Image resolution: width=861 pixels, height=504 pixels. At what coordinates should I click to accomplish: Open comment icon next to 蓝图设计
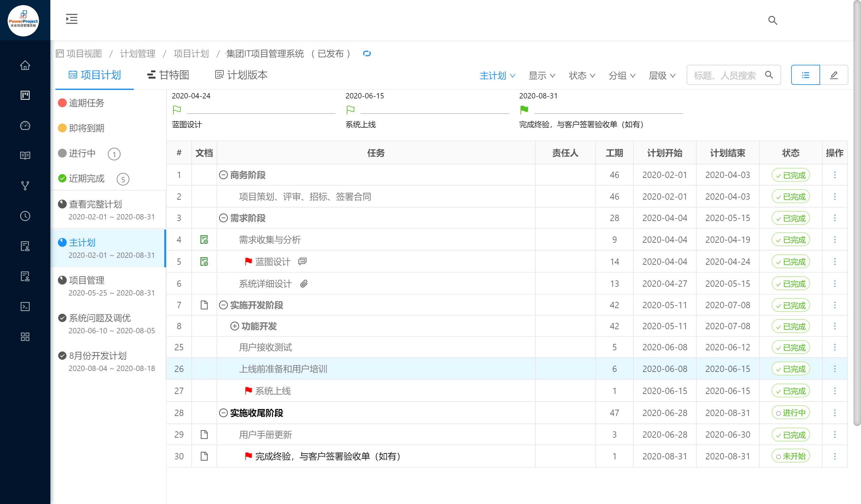pos(302,262)
